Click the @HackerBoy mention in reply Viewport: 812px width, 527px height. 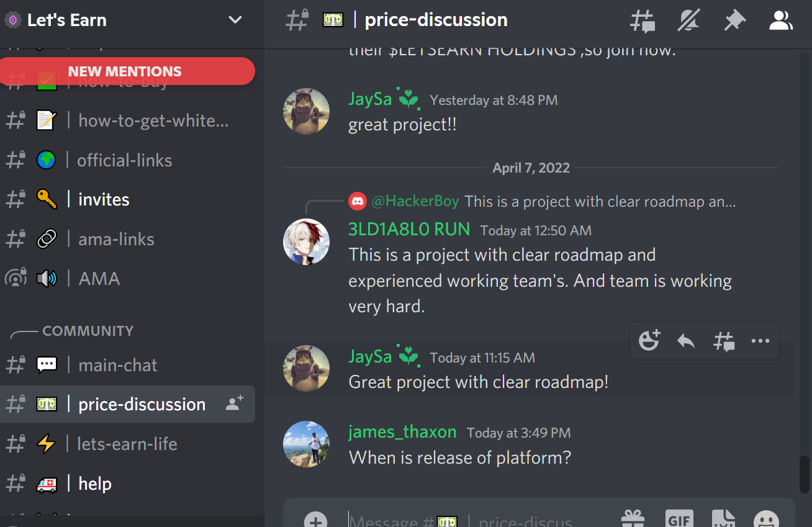click(415, 201)
